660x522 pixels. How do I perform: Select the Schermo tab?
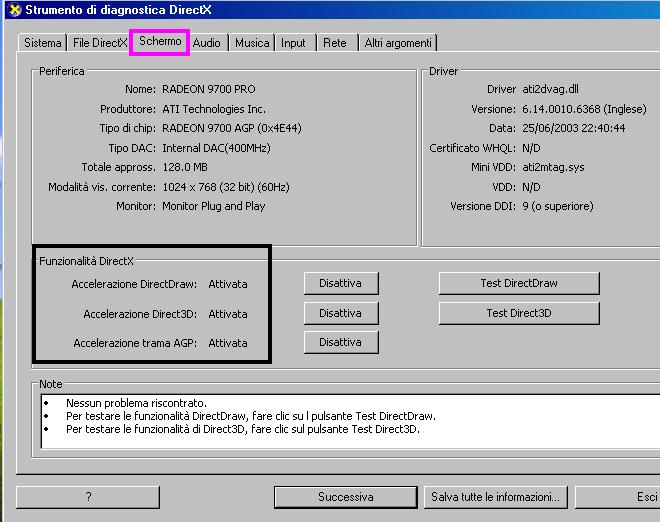(x=160, y=42)
